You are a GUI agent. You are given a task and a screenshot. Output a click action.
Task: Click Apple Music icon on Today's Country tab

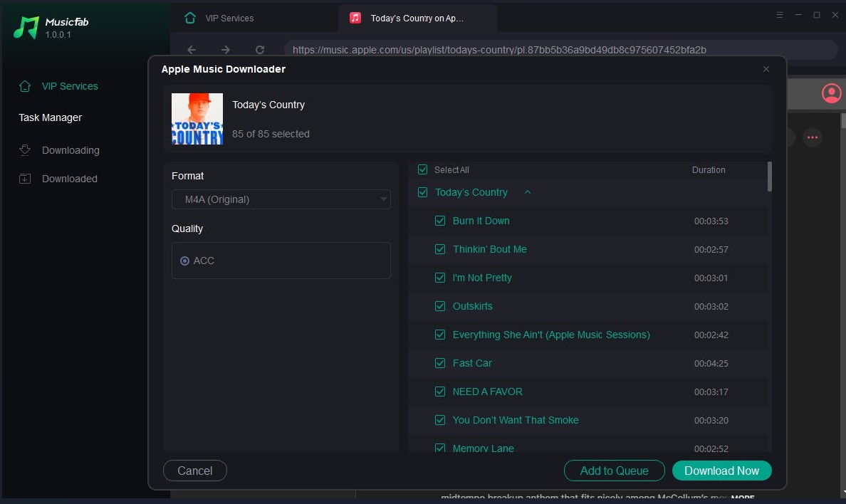tap(355, 18)
